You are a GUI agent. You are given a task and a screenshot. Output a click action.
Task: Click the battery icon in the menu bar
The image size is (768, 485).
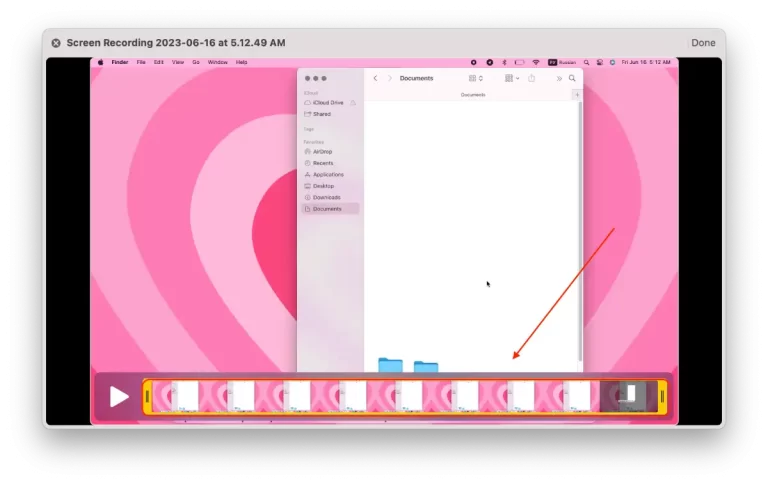click(520, 62)
